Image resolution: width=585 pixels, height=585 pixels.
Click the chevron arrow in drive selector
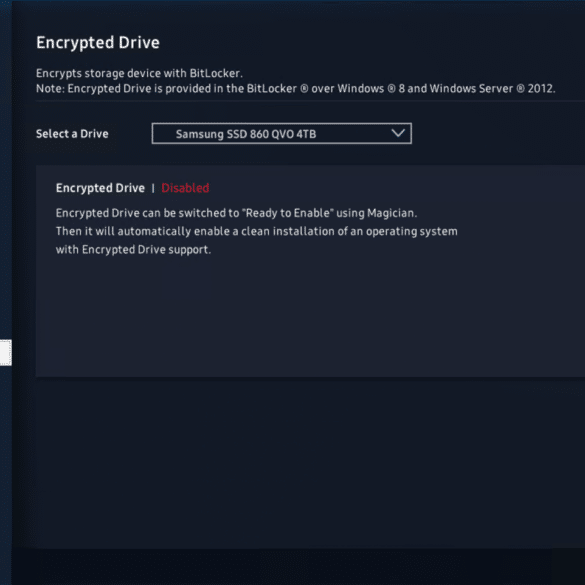pos(398,133)
